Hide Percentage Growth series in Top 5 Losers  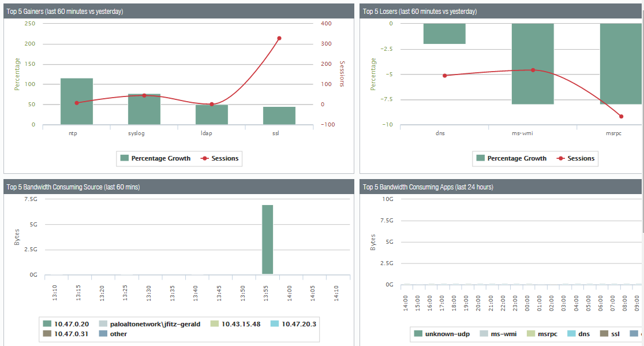coord(511,158)
